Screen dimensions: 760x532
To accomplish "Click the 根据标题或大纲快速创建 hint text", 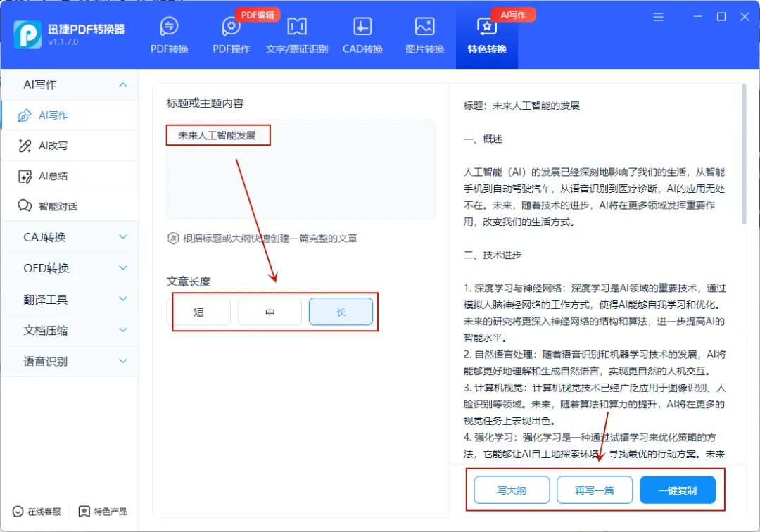I will [x=270, y=239].
